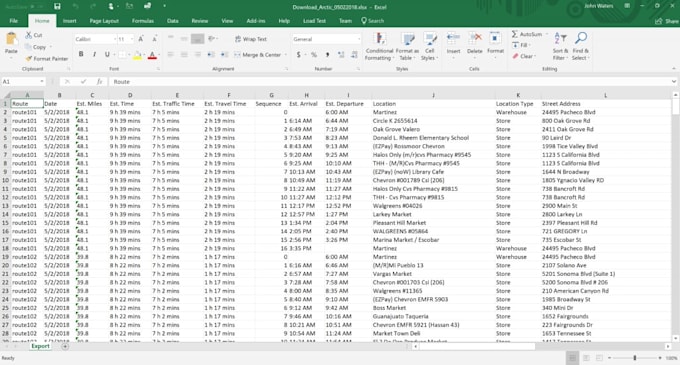680x365 pixels.
Task: Apply percent style number format
Action: [x=314, y=55]
